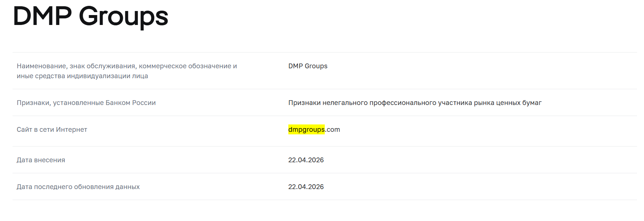Viewport: 644px width, 221px height.
Task: Click the "Дата внесения" label
Action: coord(41,160)
